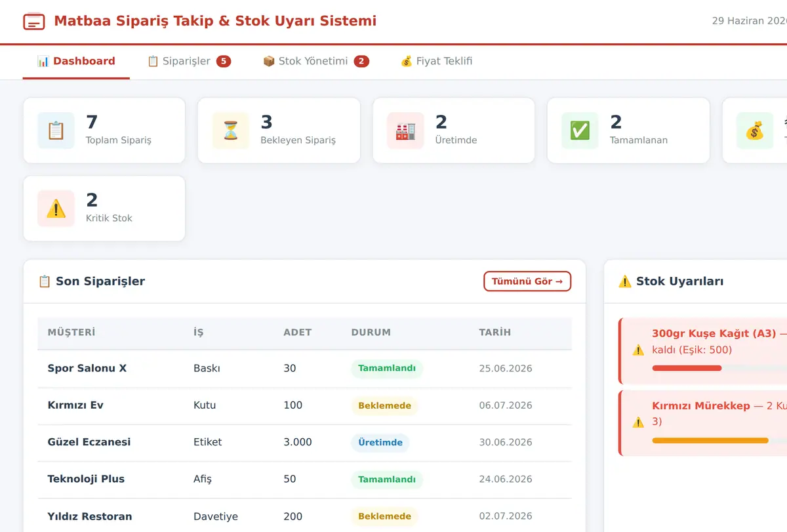Image resolution: width=787 pixels, height=532 pixels.
Task: Click the Afiş job cell
Action: [x=203, y=479]
